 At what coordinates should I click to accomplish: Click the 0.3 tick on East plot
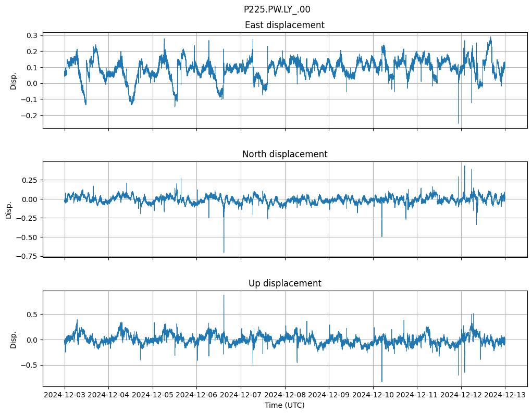[x=32, y=35]
